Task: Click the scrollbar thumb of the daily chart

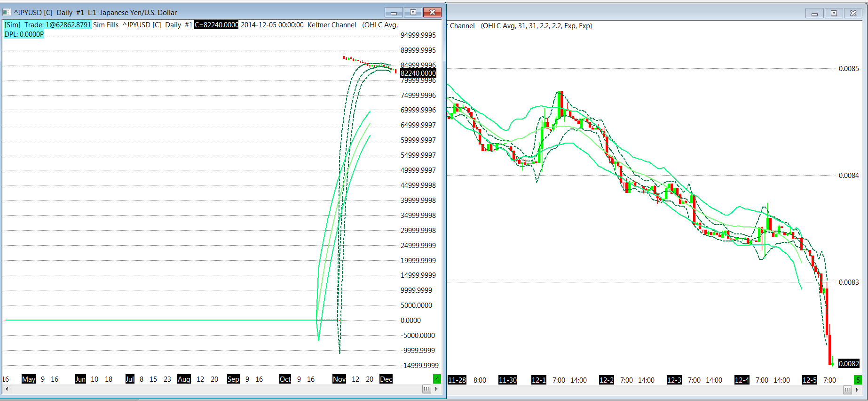Action: (426, 389)
